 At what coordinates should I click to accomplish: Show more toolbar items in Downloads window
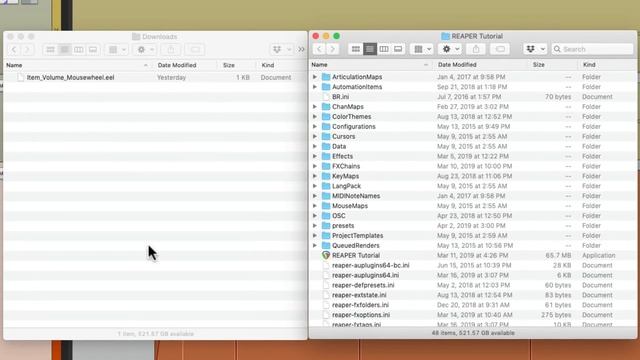[x=301, y=50]
